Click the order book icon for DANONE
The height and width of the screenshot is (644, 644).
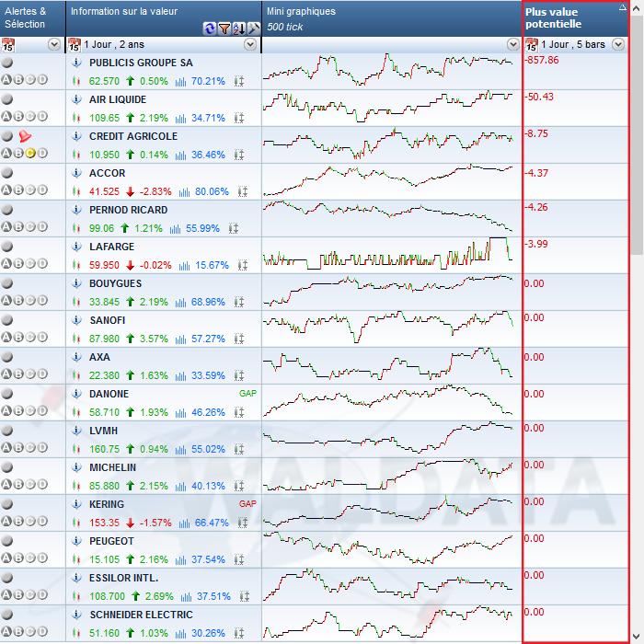click(x=239, y=412)
